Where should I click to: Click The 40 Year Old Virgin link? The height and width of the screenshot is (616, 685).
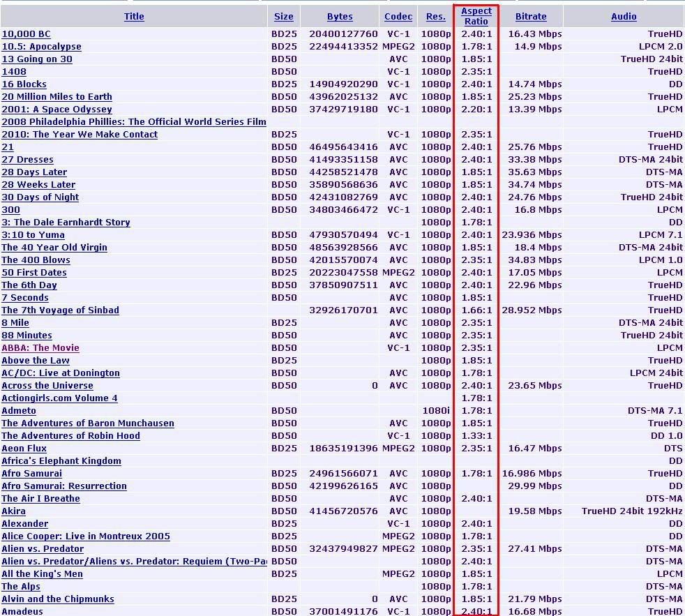(54, 248)
